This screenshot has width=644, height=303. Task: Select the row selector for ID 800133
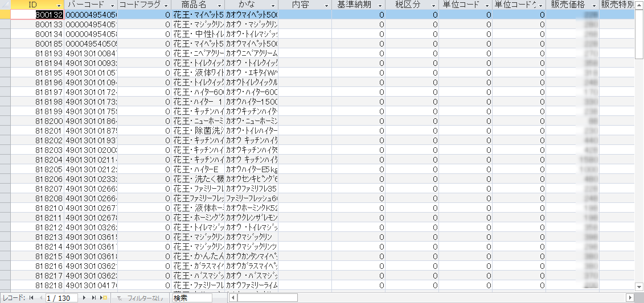[x=5, y=24]
